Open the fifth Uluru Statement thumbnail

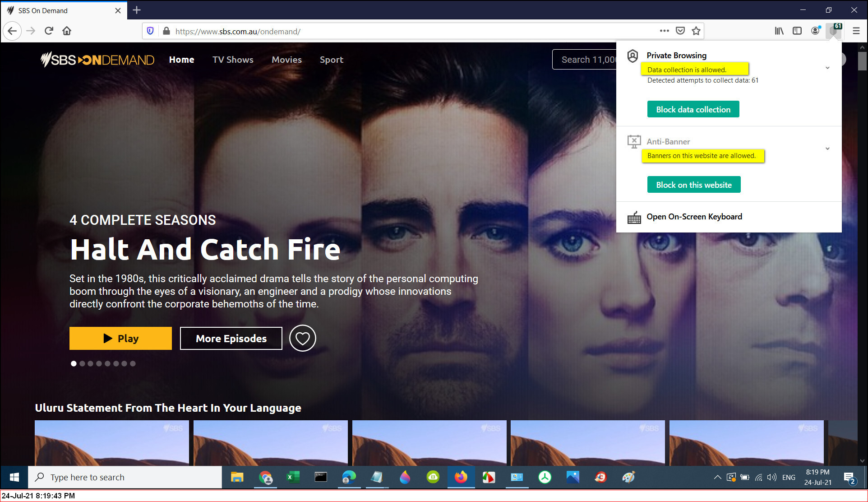746,443
